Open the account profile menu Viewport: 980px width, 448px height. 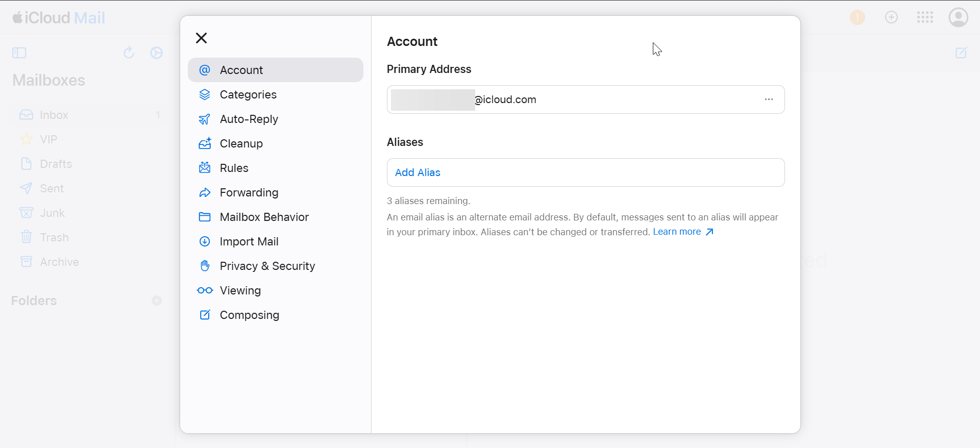pyautogui.click(x=958, y=17)
